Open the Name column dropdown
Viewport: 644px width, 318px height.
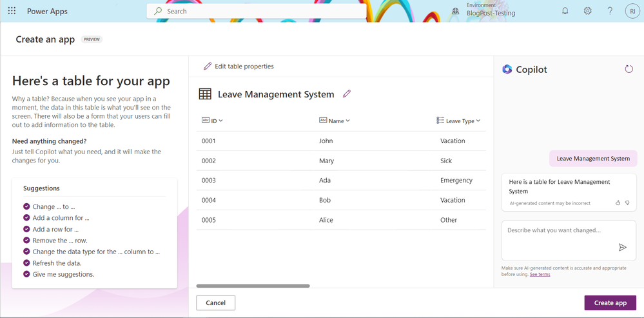click(347, 121)
